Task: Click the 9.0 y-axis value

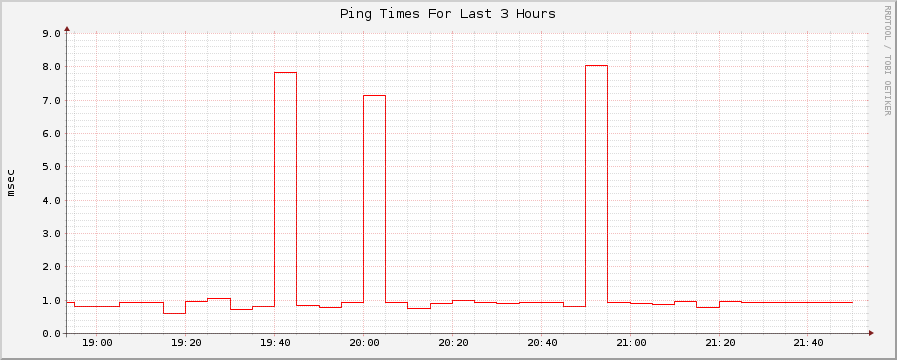Action: 51,33
